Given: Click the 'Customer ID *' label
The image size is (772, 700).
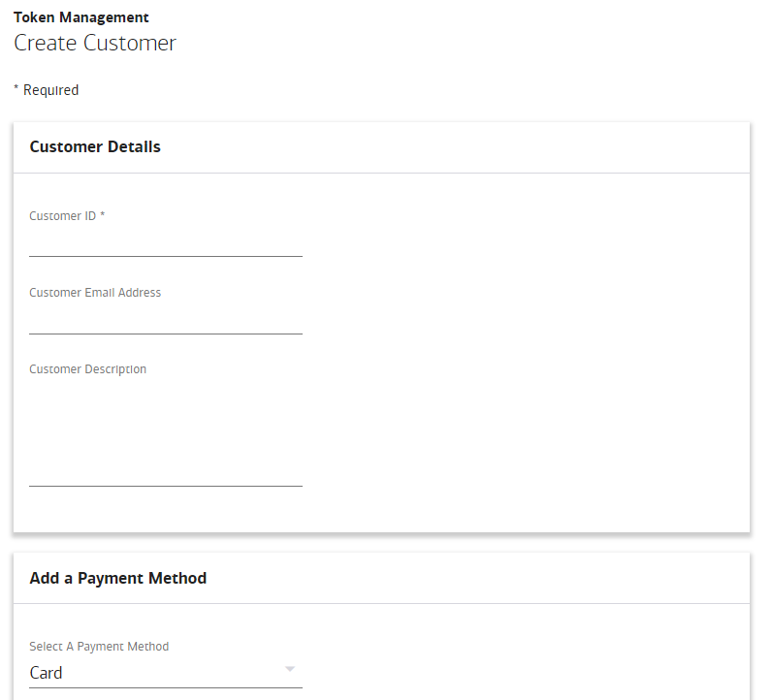Looking at the screenshot, I should [x=67, y=216].
